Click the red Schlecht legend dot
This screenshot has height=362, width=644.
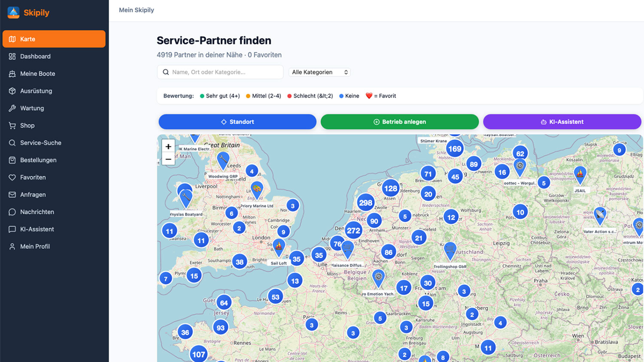[x=290, y=96]
